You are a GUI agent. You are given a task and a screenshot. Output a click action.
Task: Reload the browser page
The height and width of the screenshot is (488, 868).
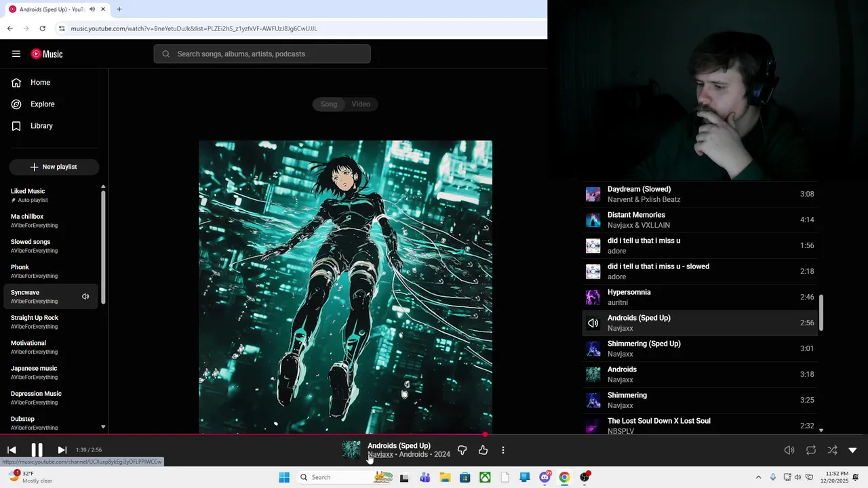(x=42, y=28)
